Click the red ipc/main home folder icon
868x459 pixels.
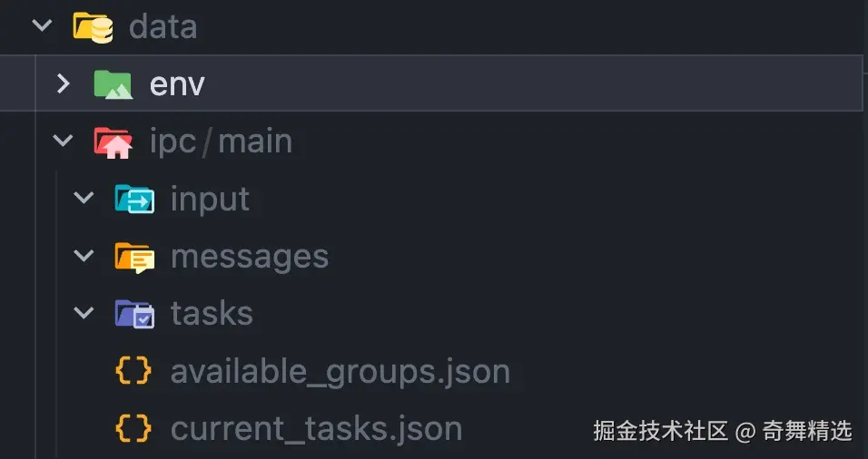(113, 142)
